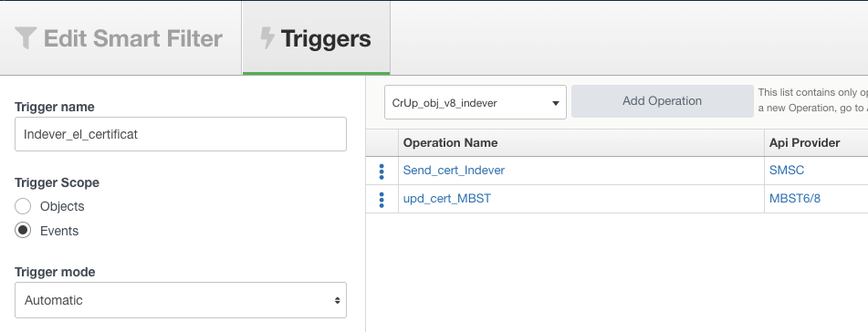Image resolution: width=868 pixels, height=332 pixels.
Task: Click the Add Operation button
Action: (x=662, y=101)
